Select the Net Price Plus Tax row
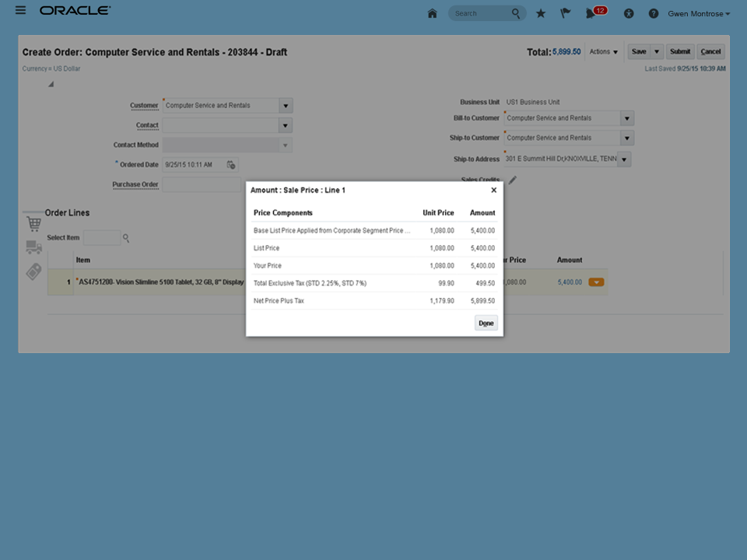Screen dimensions: 747x560 click(374, 301)
